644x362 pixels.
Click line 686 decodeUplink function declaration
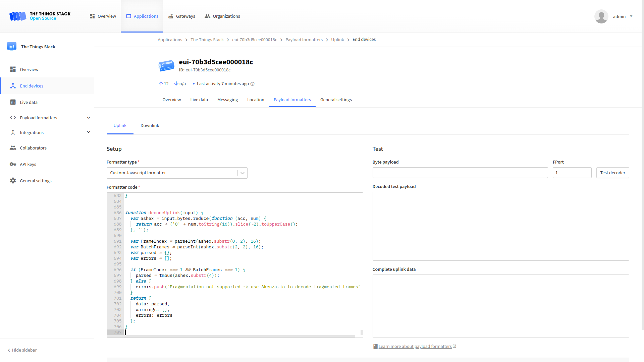pos(164,213)
